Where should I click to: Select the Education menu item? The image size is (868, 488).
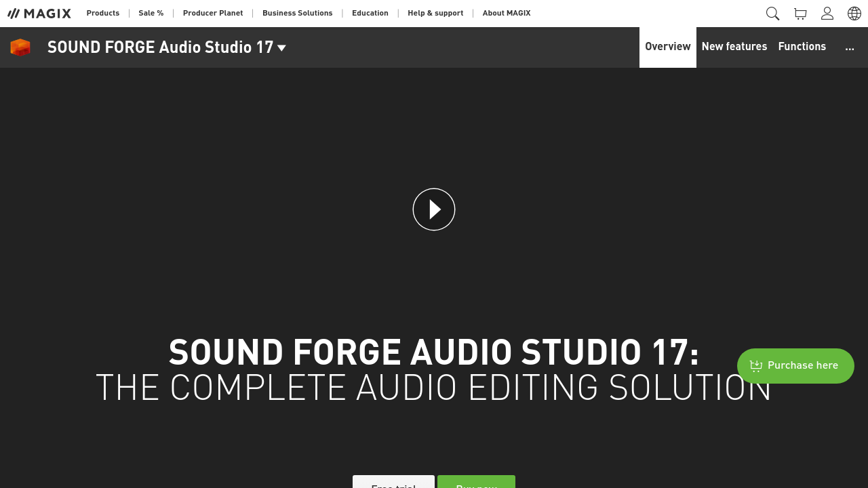coord(370,14)
